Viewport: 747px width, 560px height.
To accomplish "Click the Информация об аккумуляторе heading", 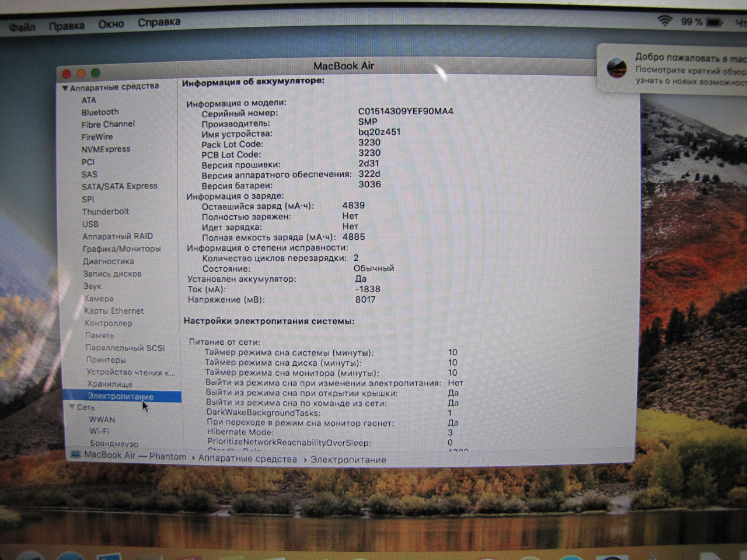I will pyautogui.click(x=253, y=82).
